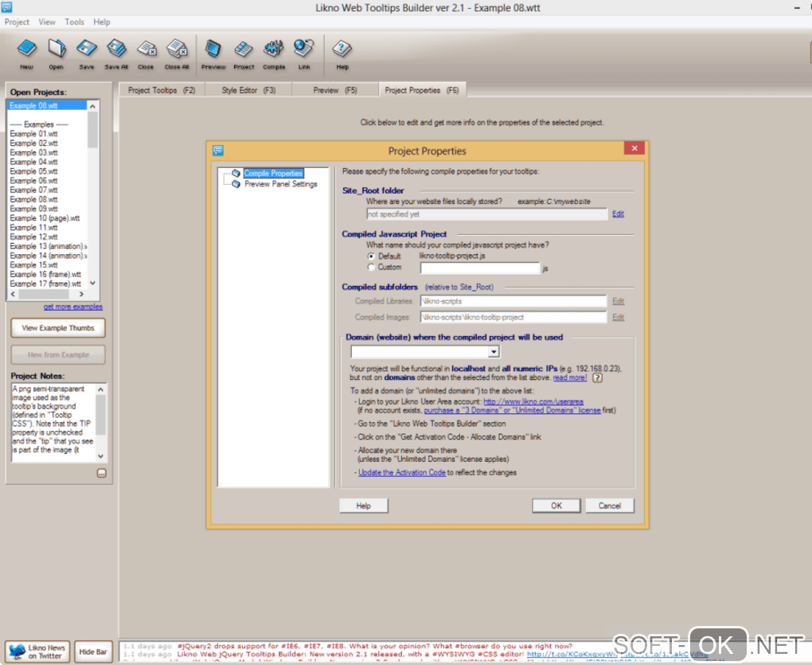Click the Save toolbar icon

coord(87,54)
